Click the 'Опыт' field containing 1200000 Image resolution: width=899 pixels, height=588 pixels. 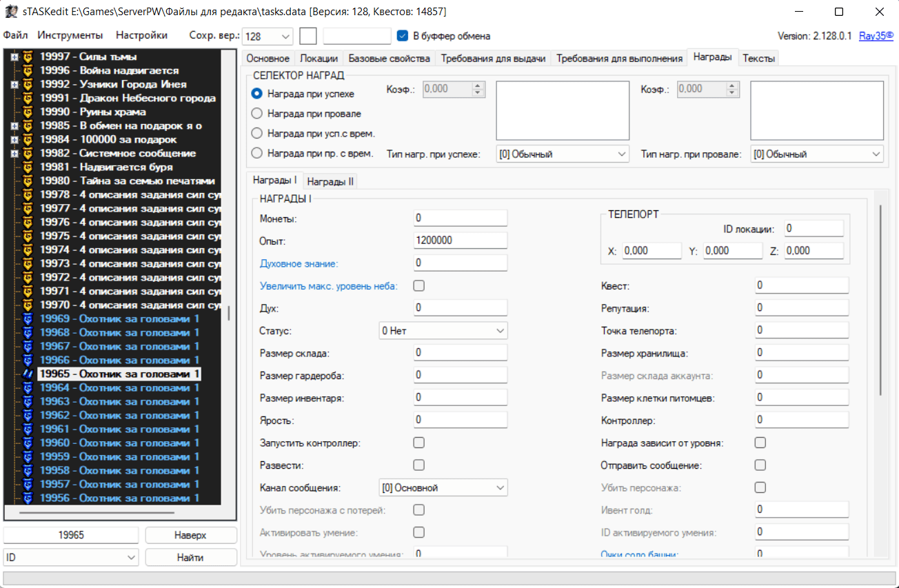(460, 241)
